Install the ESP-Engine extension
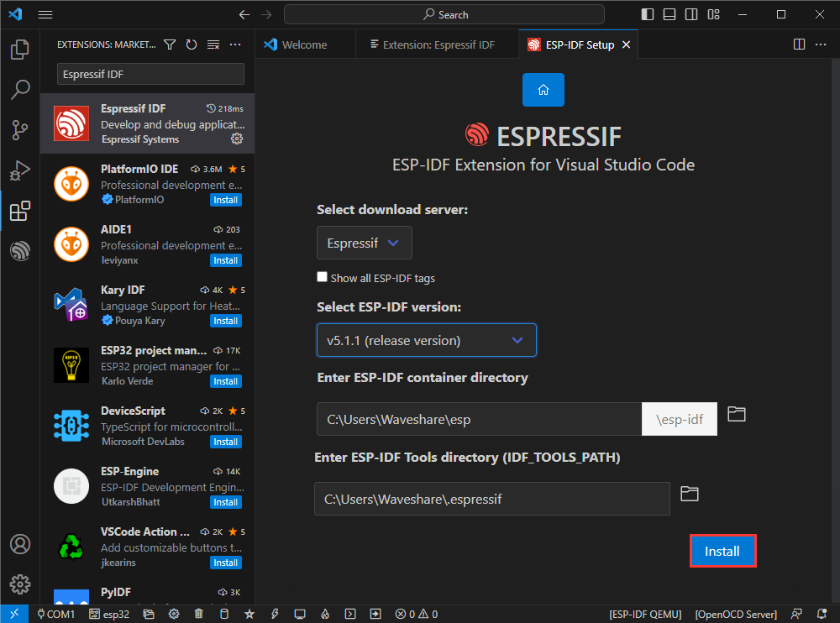840x623 pixels. [x=225, y=502]
